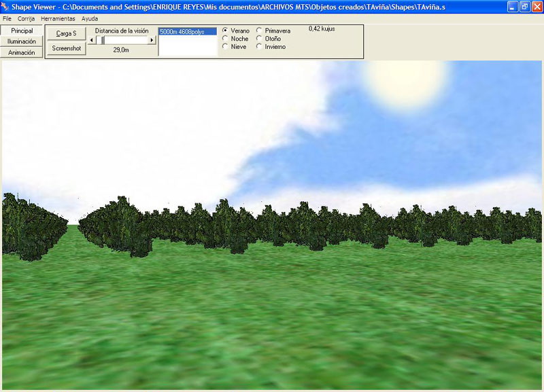Image resolution: width=544 pixels, height=392 pixels.
Task: Switch to the Iluminación tab
Action: pos(22,41)
